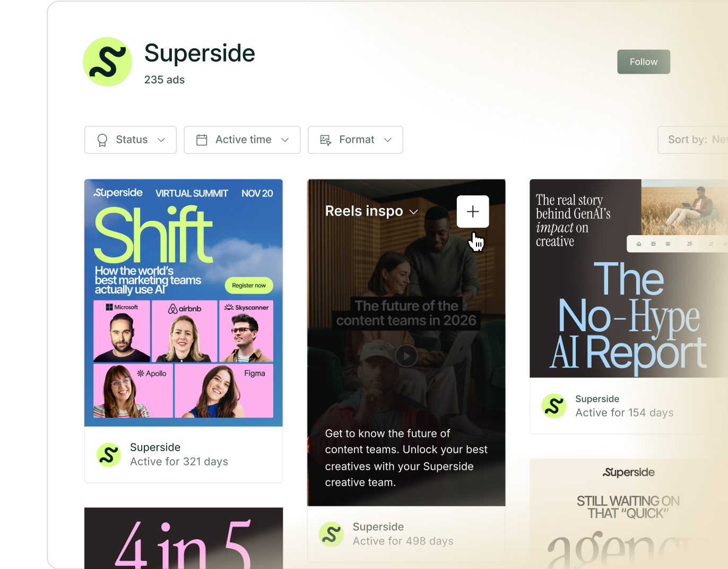Click Superside avatar under No-Hype AI Report
728x569 pixels.
554,406
